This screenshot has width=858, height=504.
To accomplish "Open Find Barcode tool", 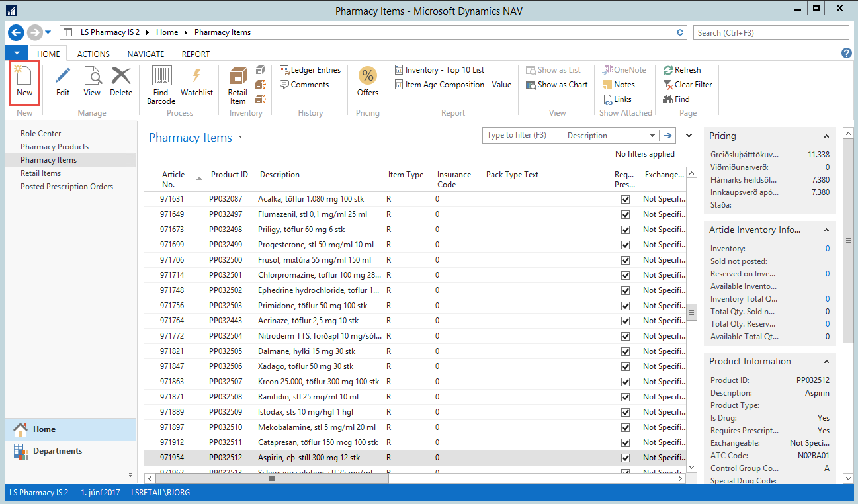I will pos(161,77).
